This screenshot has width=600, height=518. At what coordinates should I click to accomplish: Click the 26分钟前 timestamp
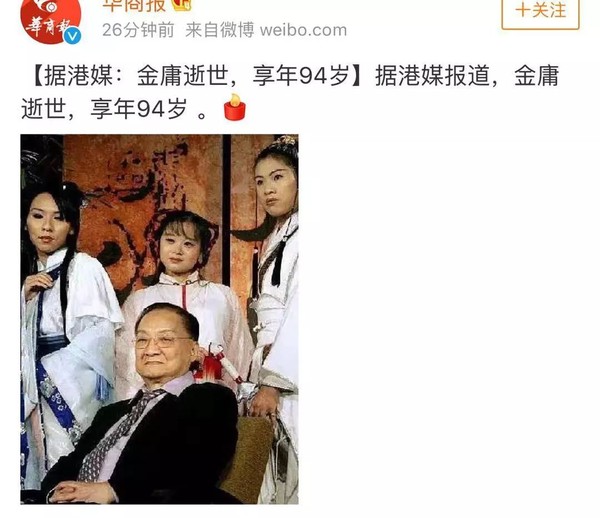138,30
